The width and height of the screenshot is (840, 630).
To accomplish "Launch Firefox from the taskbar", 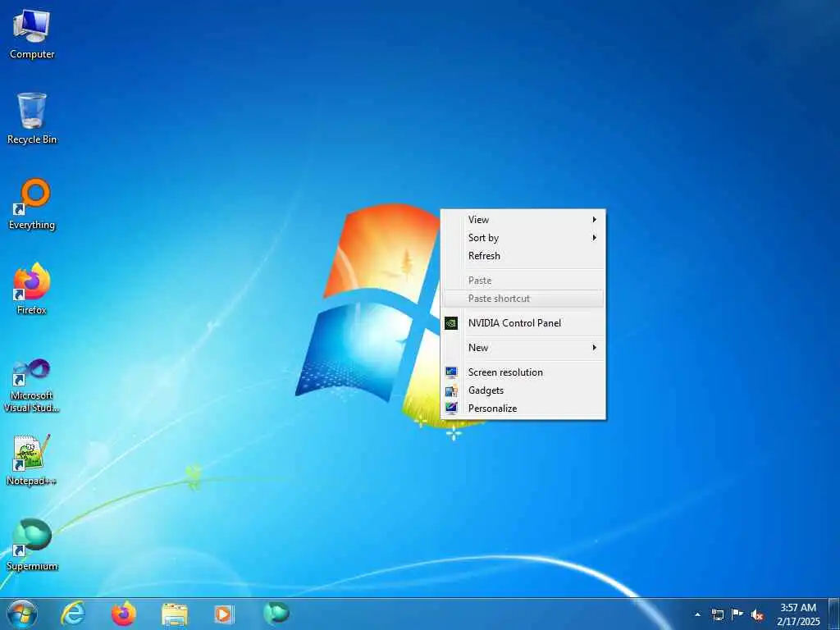I will (123, 614).
